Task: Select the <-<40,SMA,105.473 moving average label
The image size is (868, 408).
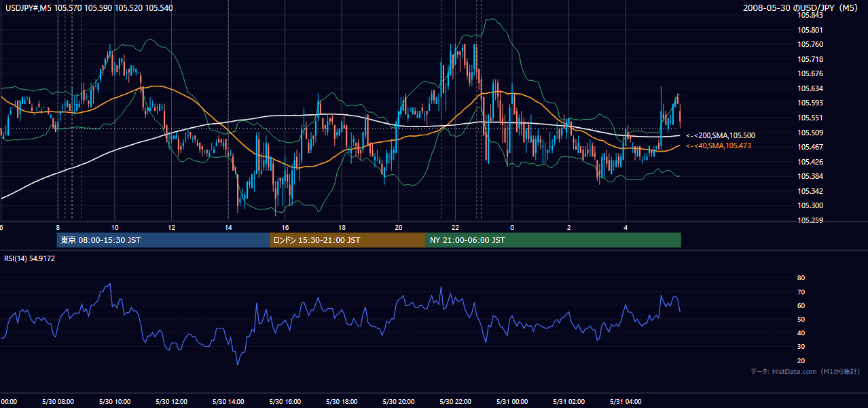Action: pos(718,146)
